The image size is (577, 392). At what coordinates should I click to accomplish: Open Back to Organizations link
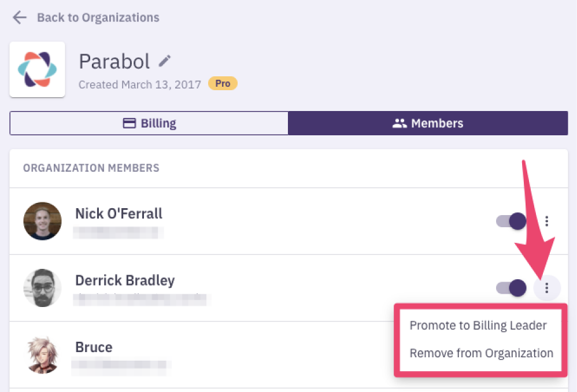point(98,17)
